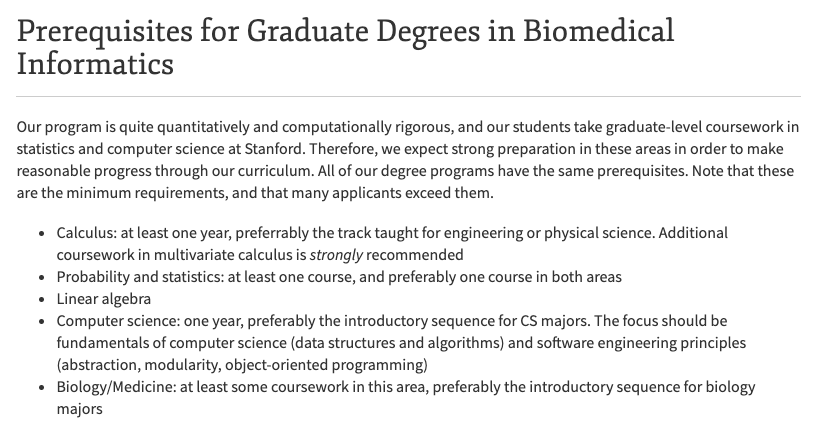
Task: Click the bullet marker beside Linear algebra
Action: [x=40, y=299]
